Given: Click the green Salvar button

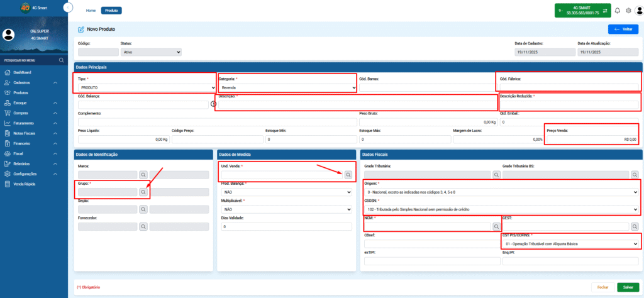Looking at the screenshot, I should click(628, 287).
